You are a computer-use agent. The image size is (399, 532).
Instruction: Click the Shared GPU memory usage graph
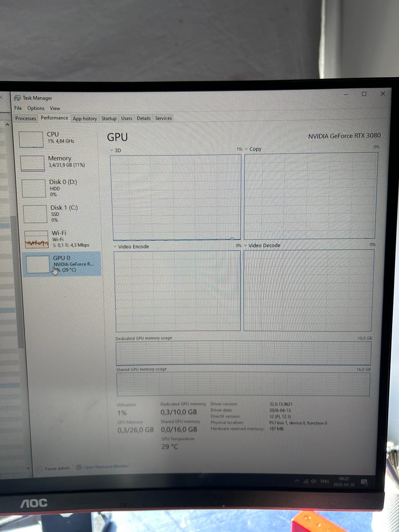click(243, 384)
